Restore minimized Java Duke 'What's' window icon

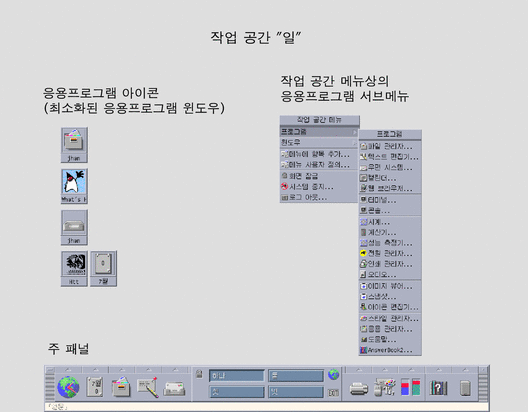(74, 186)
